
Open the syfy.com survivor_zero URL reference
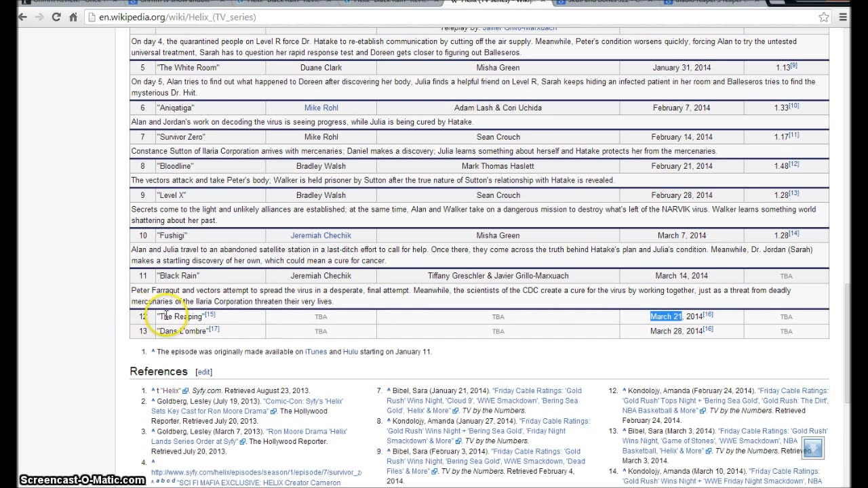[x=256, y=472]
